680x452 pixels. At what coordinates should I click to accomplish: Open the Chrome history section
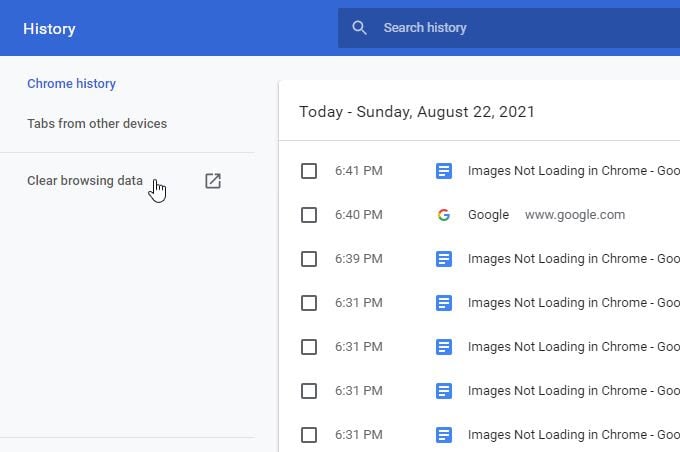[x=71, y=84]
